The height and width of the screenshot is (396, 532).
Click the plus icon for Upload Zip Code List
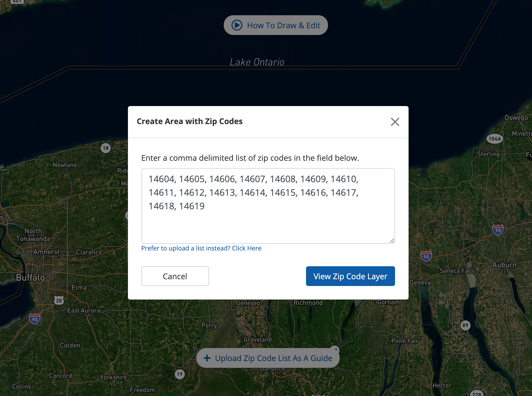click(x=207, y=358)
